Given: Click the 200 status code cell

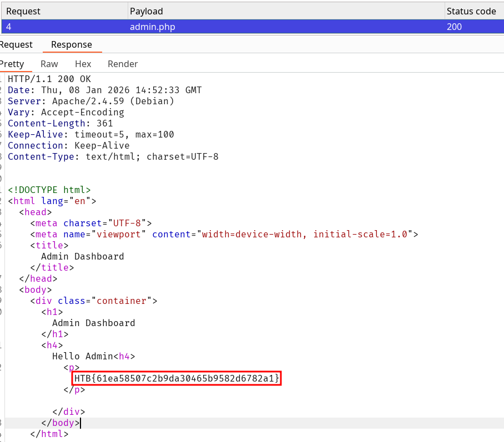Looking at the screenshot, I should (454, 27).
